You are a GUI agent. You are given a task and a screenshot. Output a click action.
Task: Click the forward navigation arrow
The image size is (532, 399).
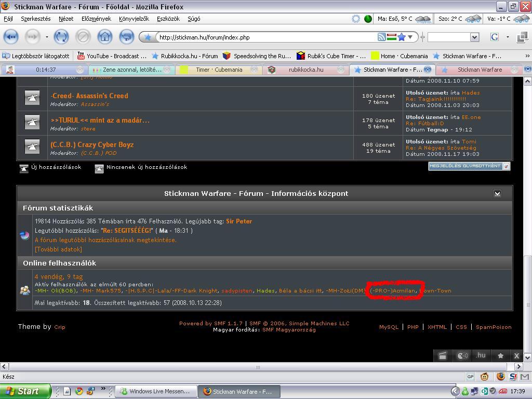point(32,37)
